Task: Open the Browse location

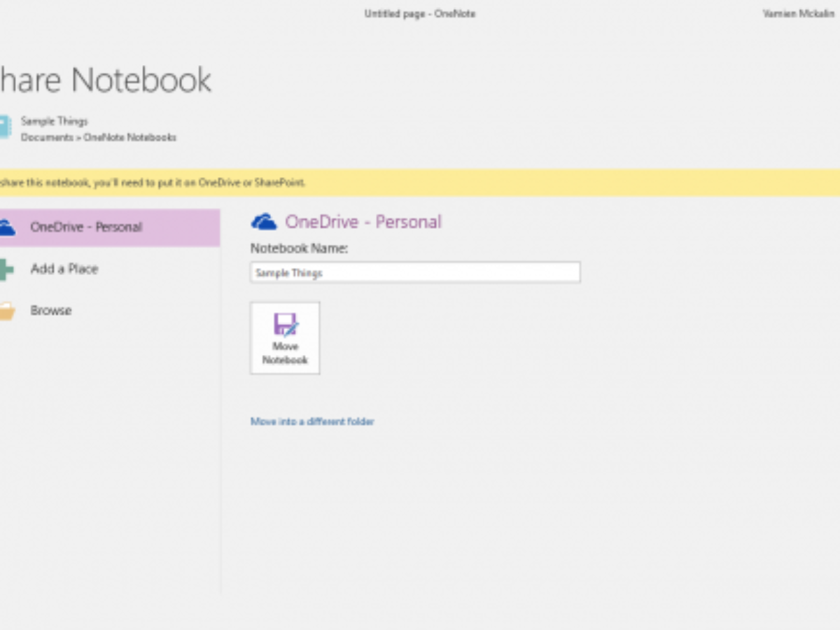Action: [x=50, y=310]
